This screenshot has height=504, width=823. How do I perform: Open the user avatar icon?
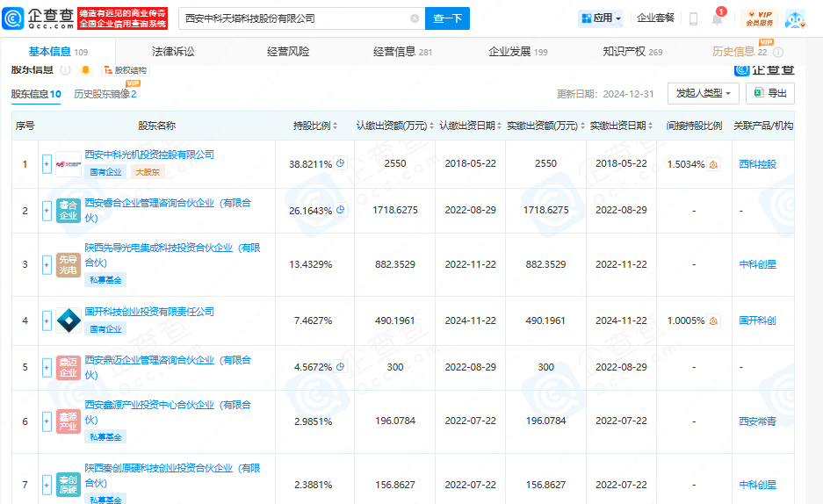coord(795,19)
